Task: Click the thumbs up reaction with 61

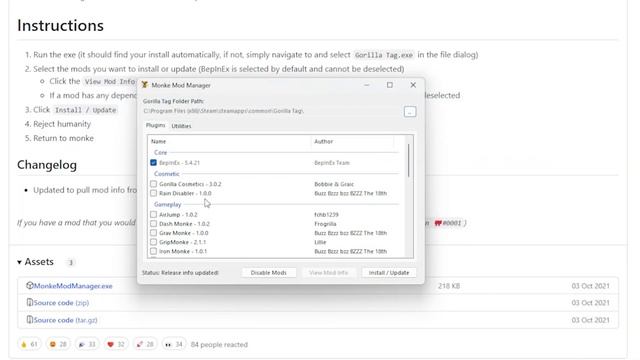Action: [x=29, y=344]
